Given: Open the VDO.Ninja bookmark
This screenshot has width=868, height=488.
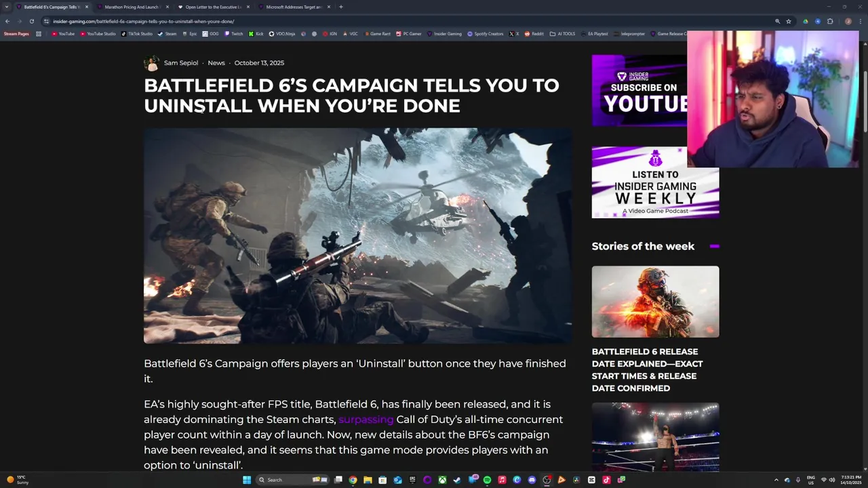Looking at the screenshot, I should point(282,33).
